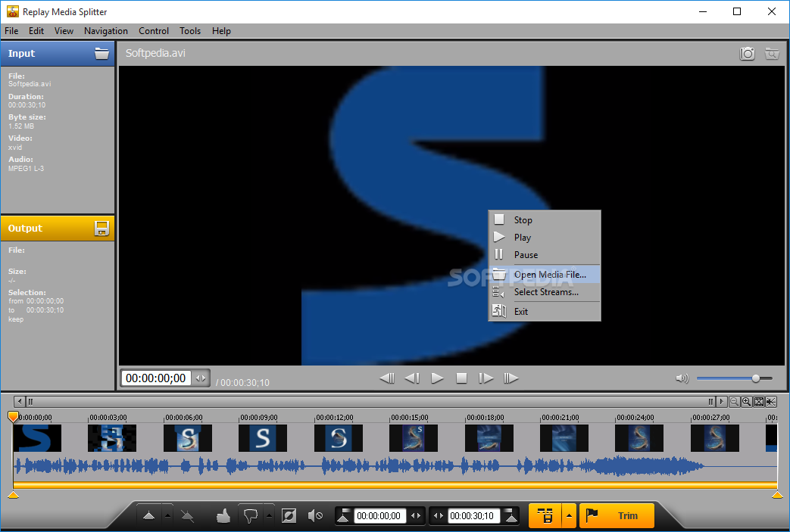The width and height of the screenshot is (790, 532).
Task: Zoom to current marker icon
Action: (771, 402)
